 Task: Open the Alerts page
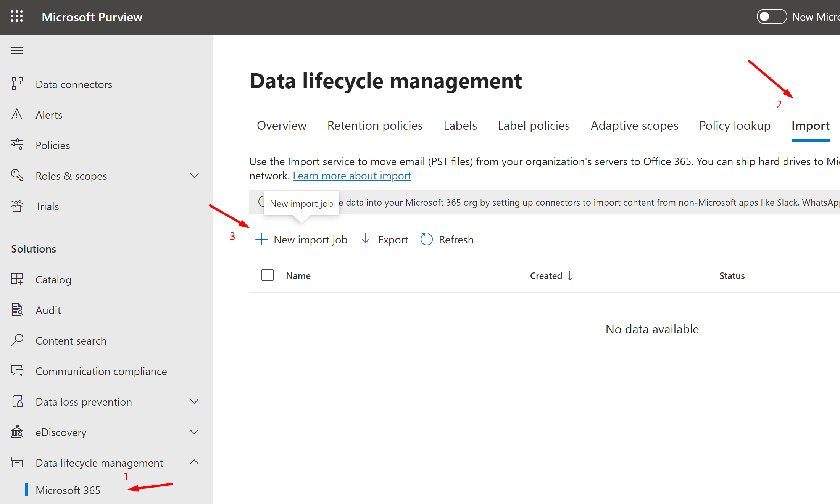click(x=48, y=115)
